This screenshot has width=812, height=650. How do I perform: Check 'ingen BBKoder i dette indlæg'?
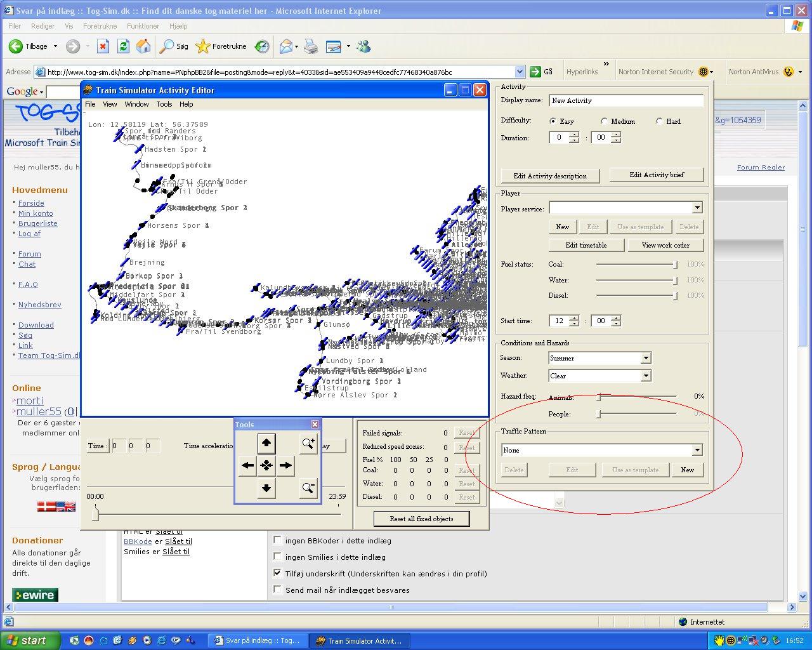point(277,540)
